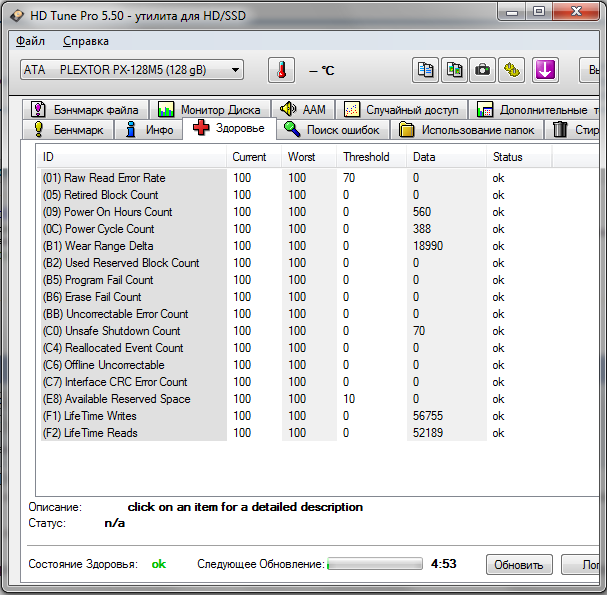
Task: Click the Статус n/a value
Action: coord(115,524)
